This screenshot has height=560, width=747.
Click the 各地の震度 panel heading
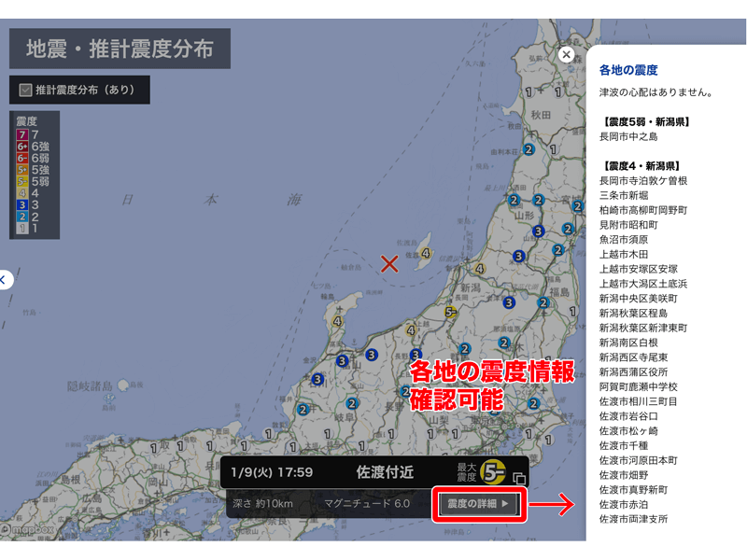point(628,70)
